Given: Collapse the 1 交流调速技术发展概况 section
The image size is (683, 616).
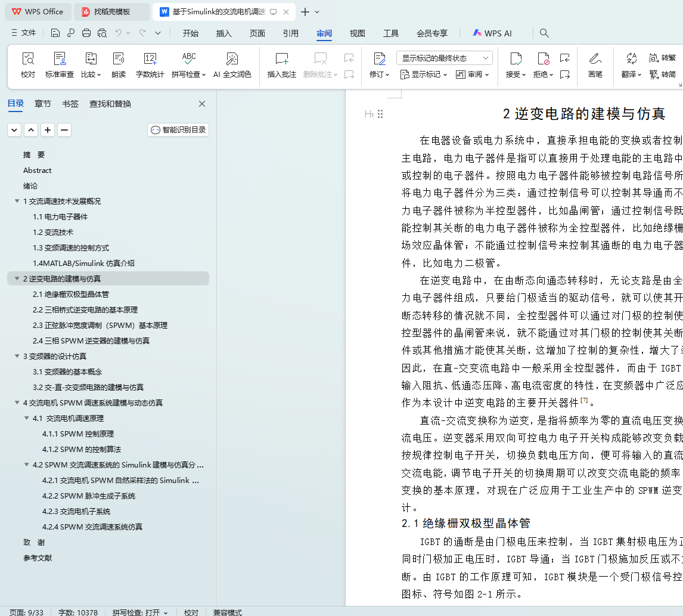Looking at the screenshot, I should point(17,201).
